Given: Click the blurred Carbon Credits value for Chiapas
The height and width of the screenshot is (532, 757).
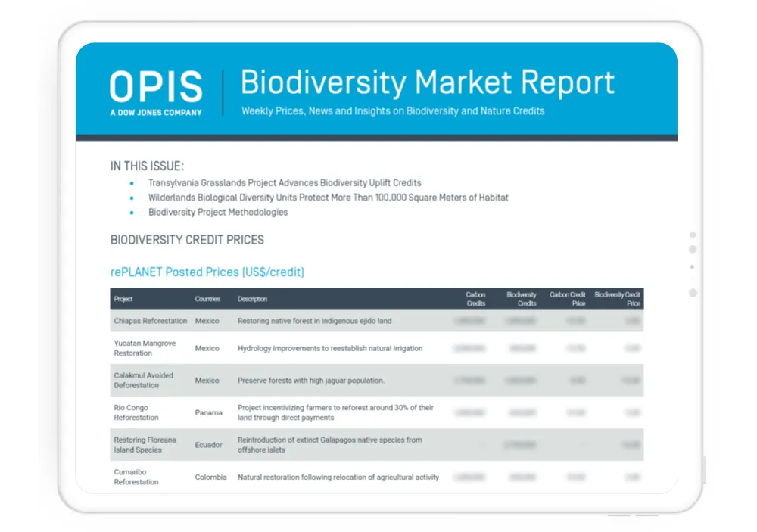Looking at the screenshot, I should [x=469, y=321].
